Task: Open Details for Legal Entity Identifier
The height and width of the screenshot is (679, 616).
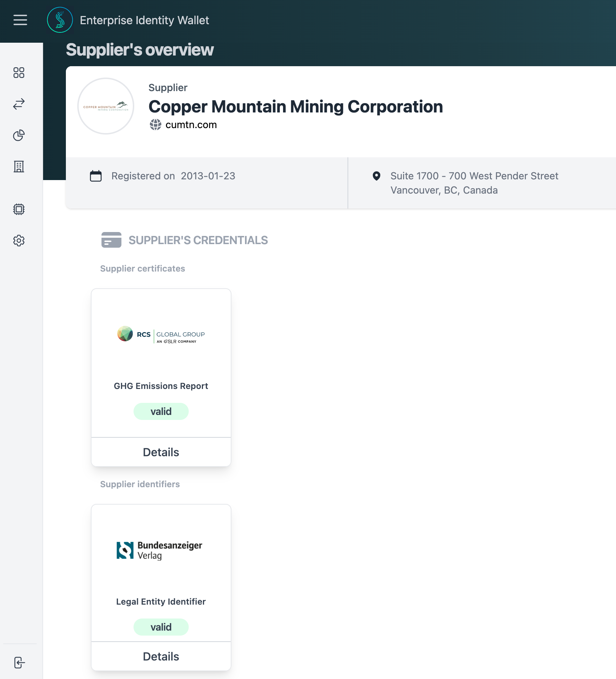Action: [x=161, y=656]
